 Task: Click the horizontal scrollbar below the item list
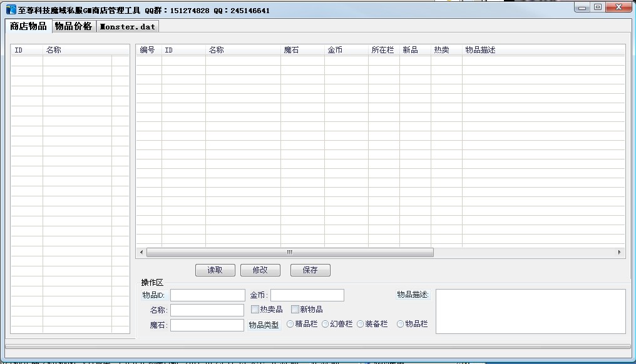tap(288, 252)
